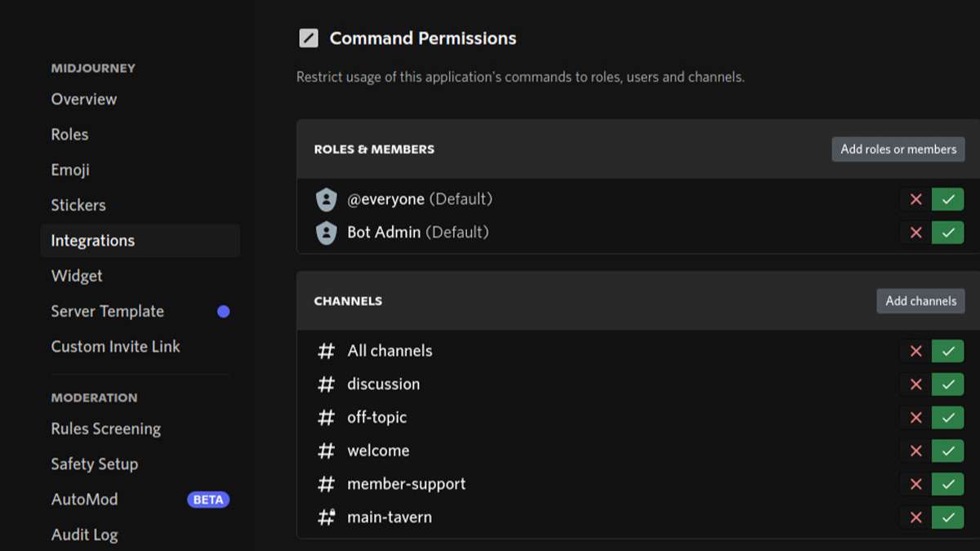Deny command access for @everyone role
Image resolution: width=980 pixels, height=551 pixels.
point(915,199)
